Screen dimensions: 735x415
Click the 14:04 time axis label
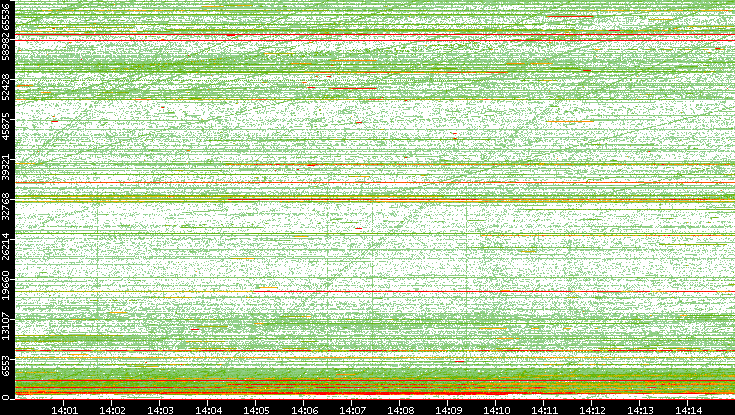(x=208, y=410)
